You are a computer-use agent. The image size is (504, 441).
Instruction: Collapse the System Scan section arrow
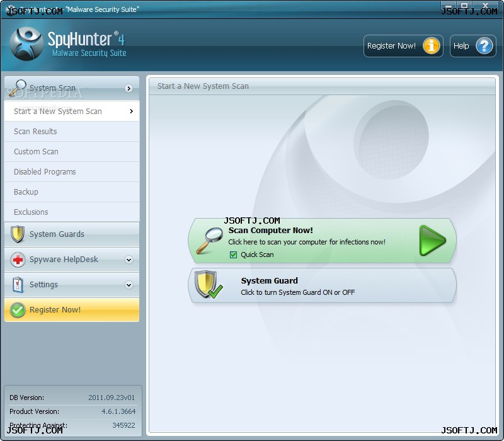click(129, 88)
